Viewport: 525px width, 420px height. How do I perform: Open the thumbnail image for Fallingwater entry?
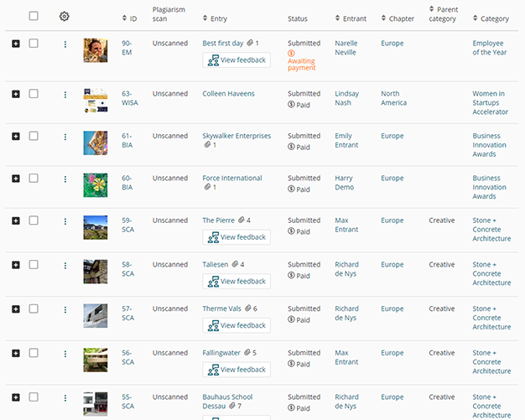(95, 360)
